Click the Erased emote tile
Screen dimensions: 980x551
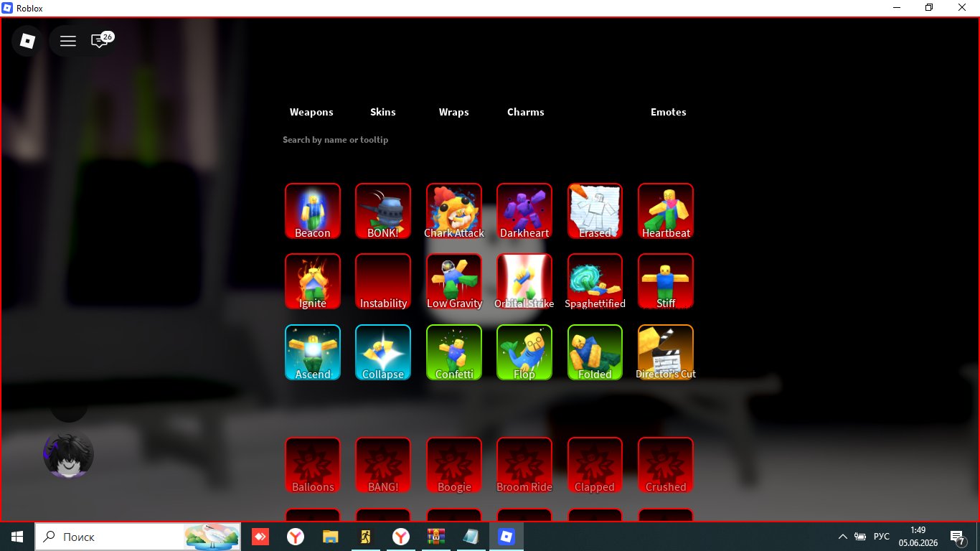tap(595, 211)
